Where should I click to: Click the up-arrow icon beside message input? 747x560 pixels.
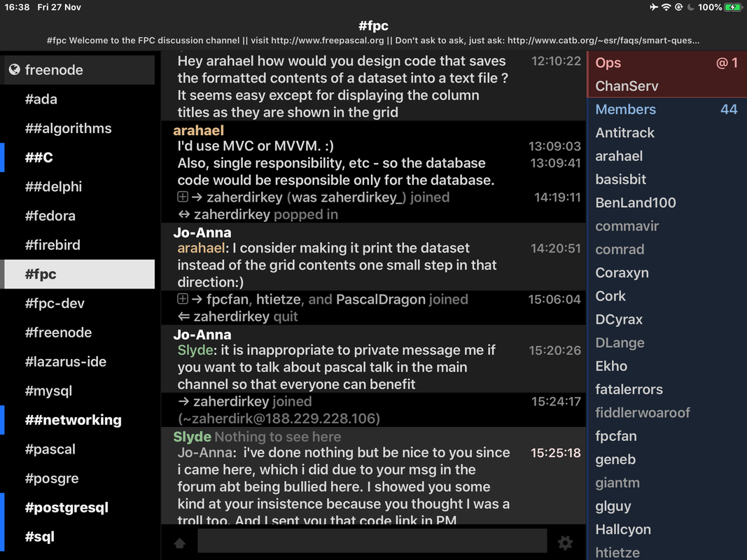coord(180,543)
